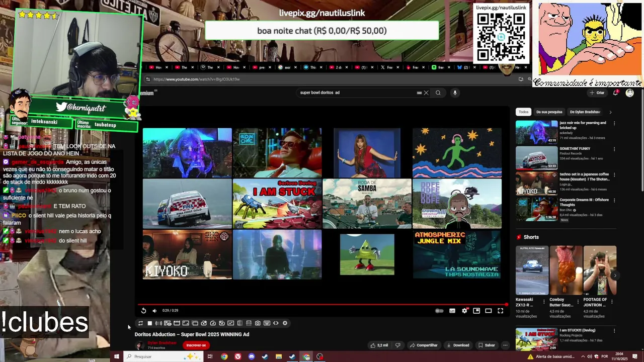Advance the Shorts shelf with the arrow
The height and width of the screenshot is (362, 644).
pos(615,276)
